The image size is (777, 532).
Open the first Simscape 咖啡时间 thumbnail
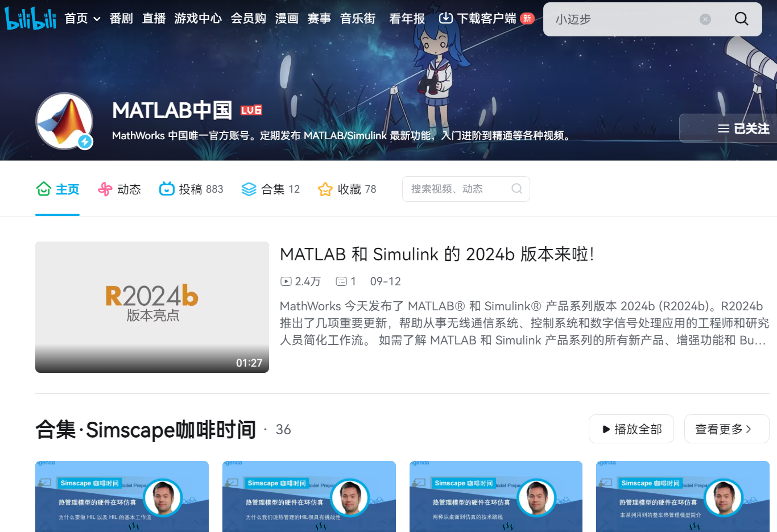click(x=122, y=496)
